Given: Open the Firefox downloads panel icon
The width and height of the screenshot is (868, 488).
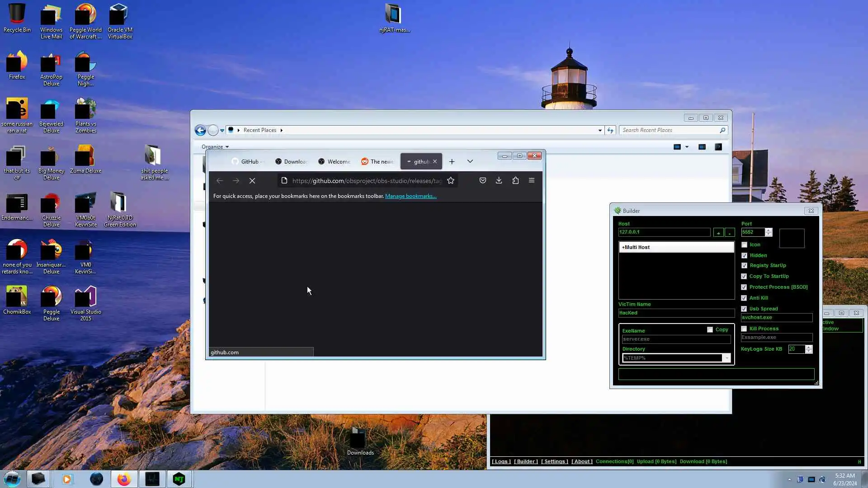Looking at the screenshot, I should click(499, 181).
